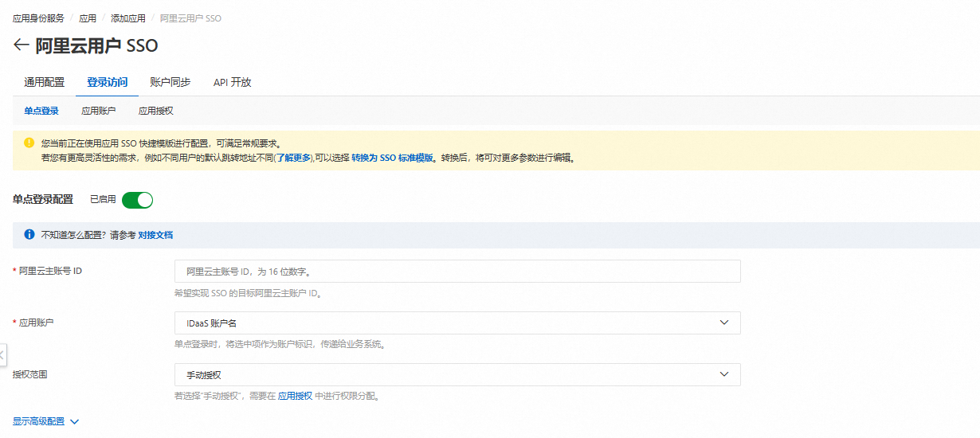980x438 pixels.
Task: Click the back arrow beside 阿里云用户 SSO
Action: click(x=21, y=45)
